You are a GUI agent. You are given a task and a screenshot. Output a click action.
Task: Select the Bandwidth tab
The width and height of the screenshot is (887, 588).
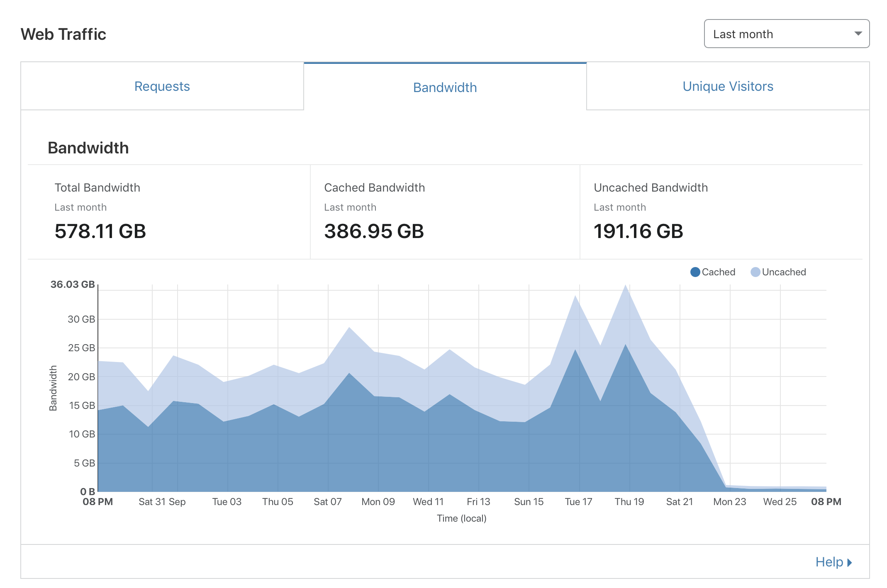click(445, 87)
